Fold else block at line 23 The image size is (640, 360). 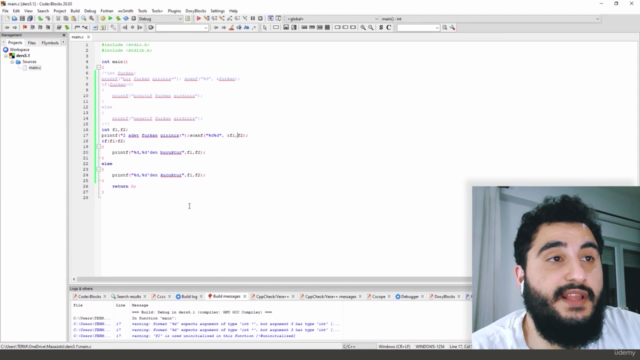98,169
